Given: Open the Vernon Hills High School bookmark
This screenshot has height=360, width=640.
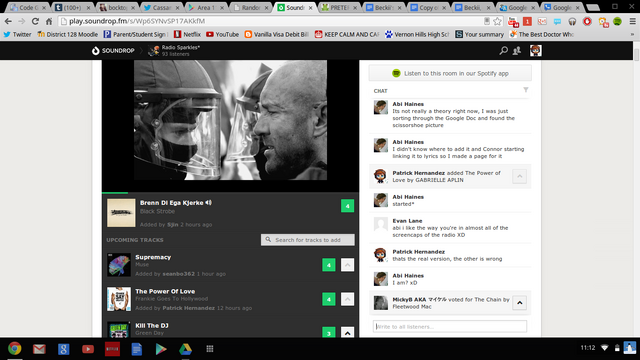Looking at the screenshot, I should pyautogui.click(x=417, y=34).
